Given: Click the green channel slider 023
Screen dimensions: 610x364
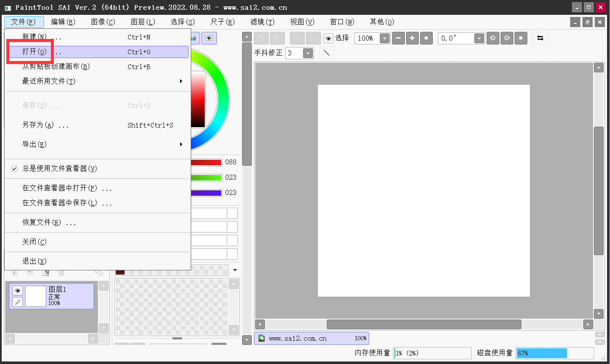Looking at the screenshot, I should pos(206,178).
